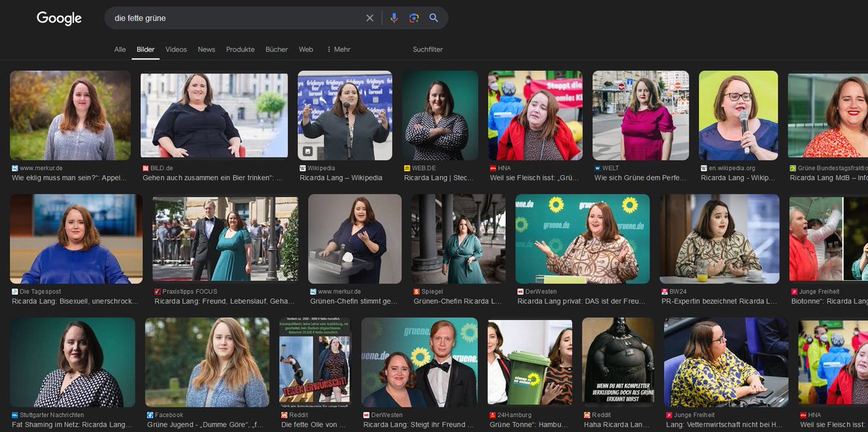Open Google Lens image search icon
This screenshot has width=868, height=432.
coord(414,18)
